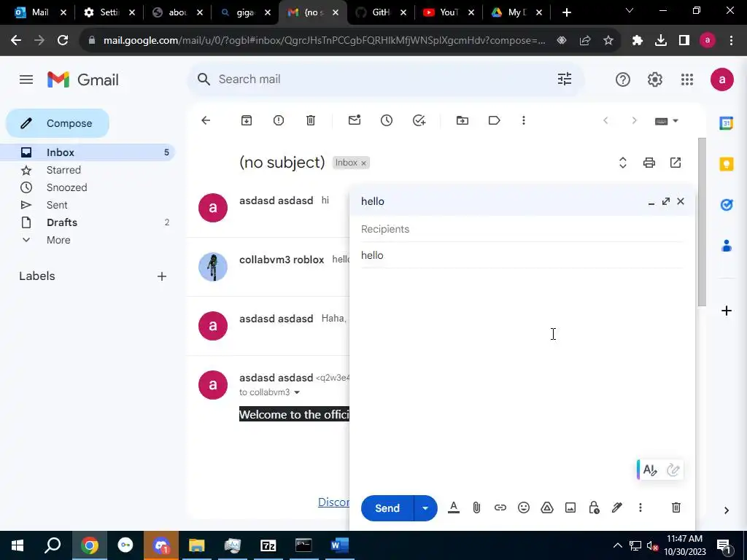Apply a label to conversation
This screenshot has height=560, width=747.
click(x=495, y=120)
